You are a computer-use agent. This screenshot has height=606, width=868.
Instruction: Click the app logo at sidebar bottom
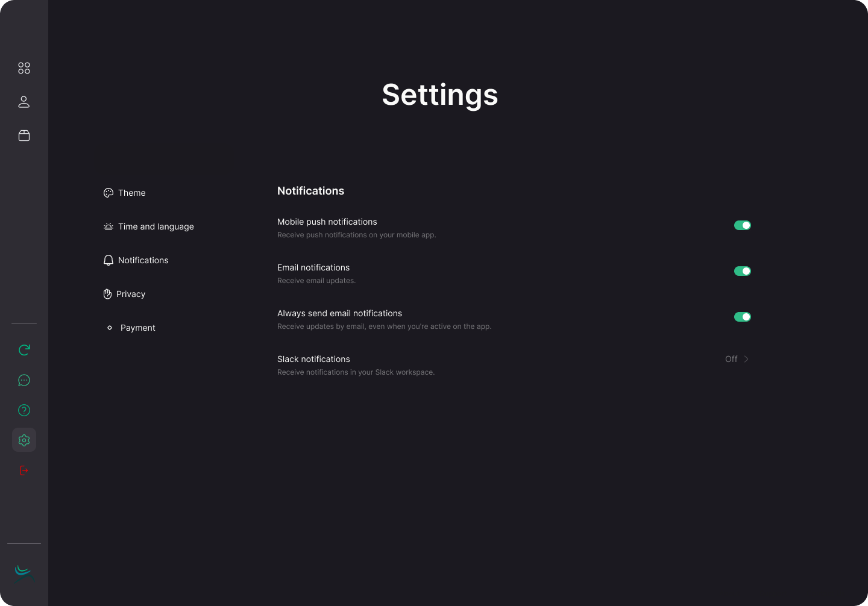coord(23,570)
